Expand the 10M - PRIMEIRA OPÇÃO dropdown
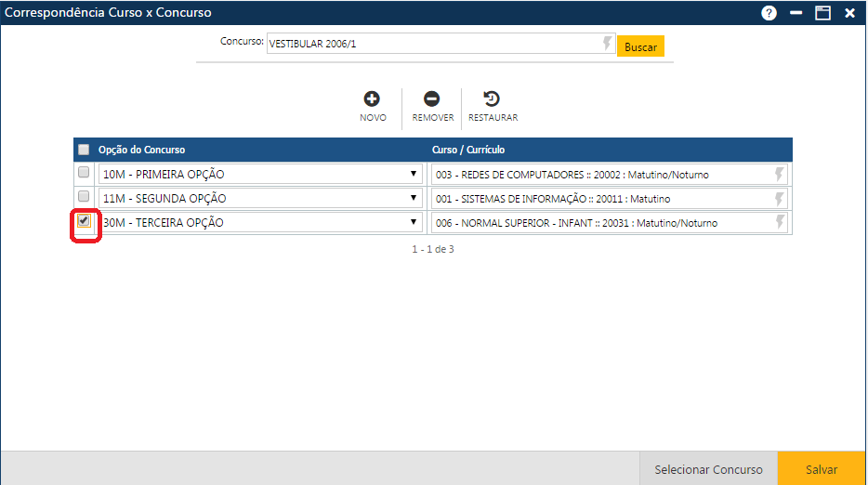The width and height of the screenshot is (868, 485). 413,174
